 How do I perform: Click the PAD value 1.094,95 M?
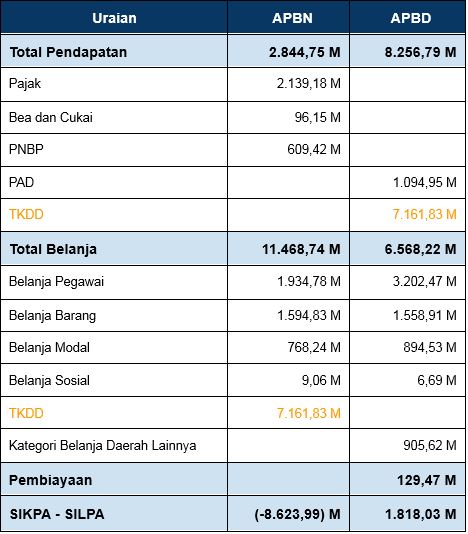(x=424, y=183)
